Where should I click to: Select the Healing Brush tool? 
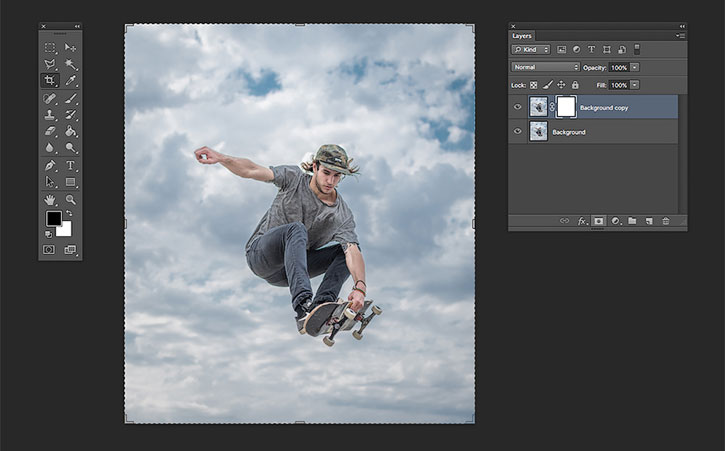(50, 99)
